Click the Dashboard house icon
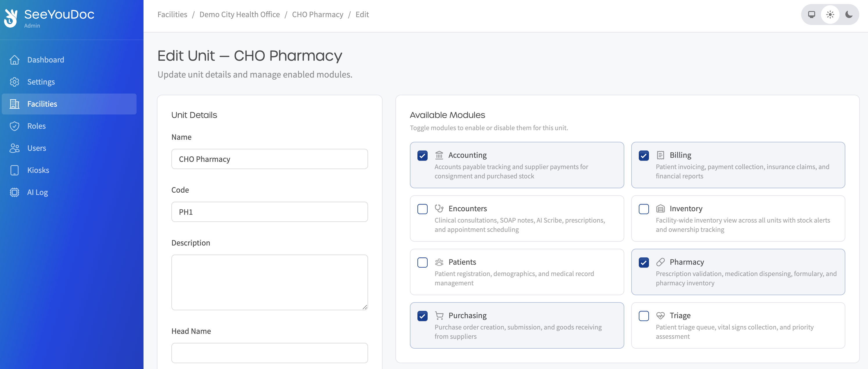 pos(15,60)
